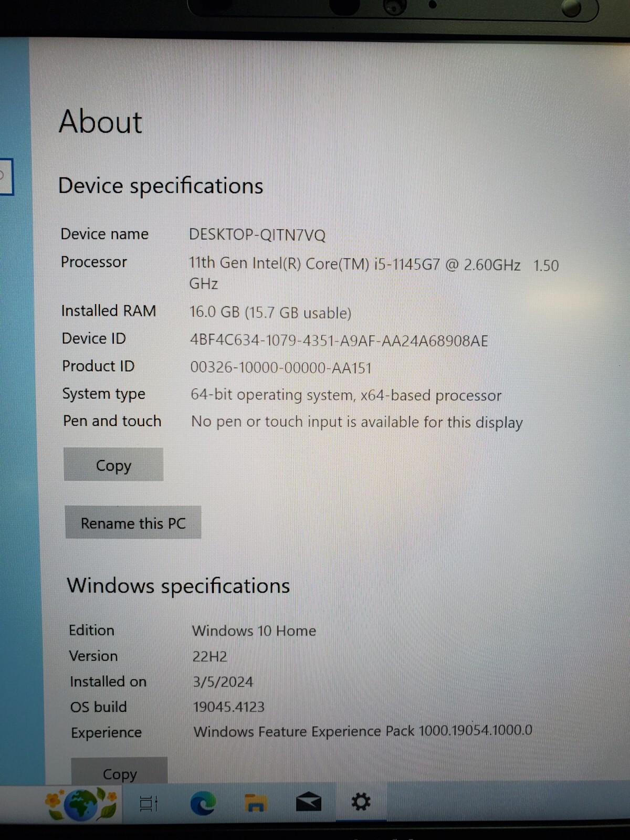The height and width of the screenshot is (840, 630).
Task: Launch Microsoft Edge from the taskbar
Action: point(203,802)
